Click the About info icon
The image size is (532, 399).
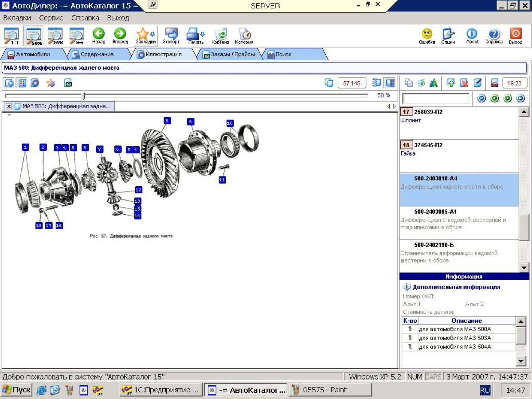(472, 36)
